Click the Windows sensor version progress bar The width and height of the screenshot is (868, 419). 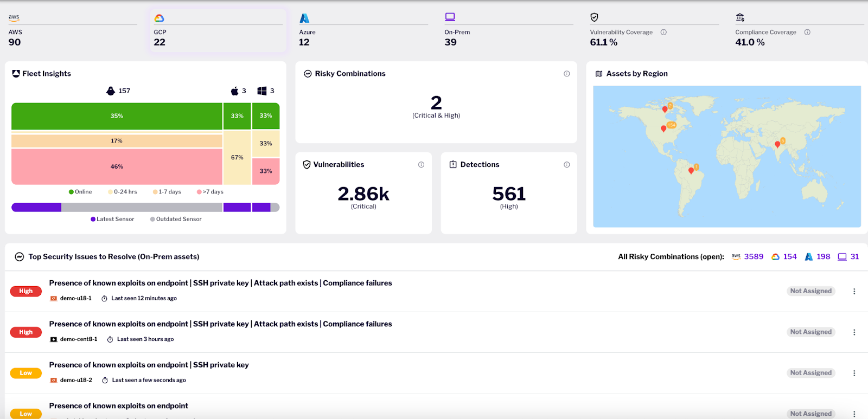pos(266,207)
